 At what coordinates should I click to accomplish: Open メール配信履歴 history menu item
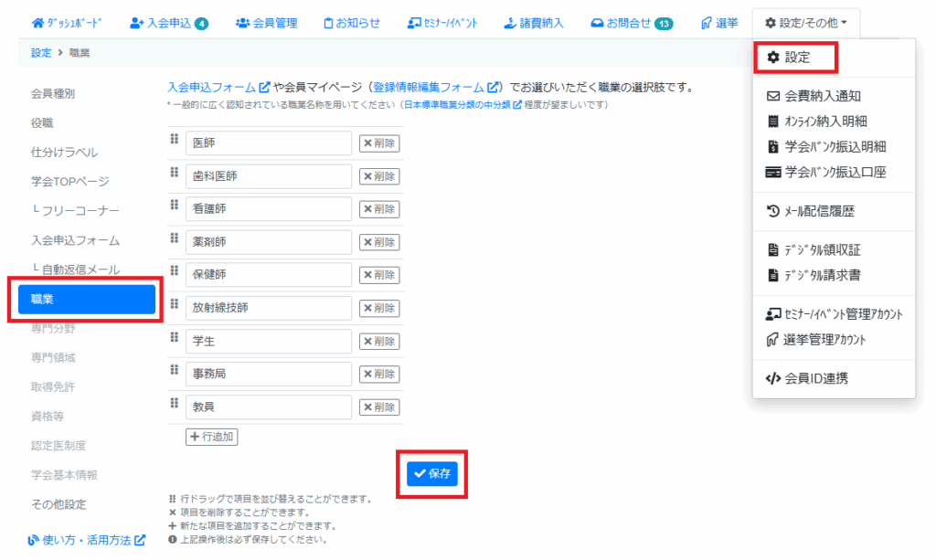coord(772,211)
